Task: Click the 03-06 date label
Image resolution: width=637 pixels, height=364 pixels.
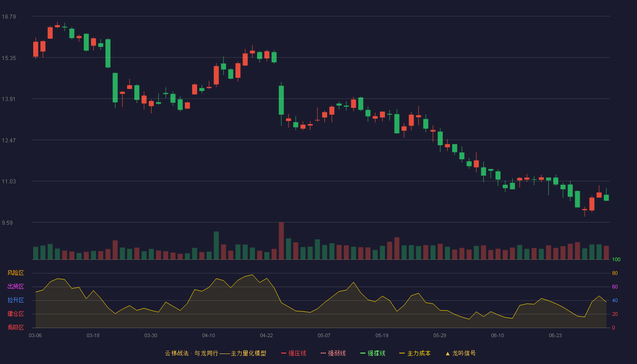Action: pos(35,335)
